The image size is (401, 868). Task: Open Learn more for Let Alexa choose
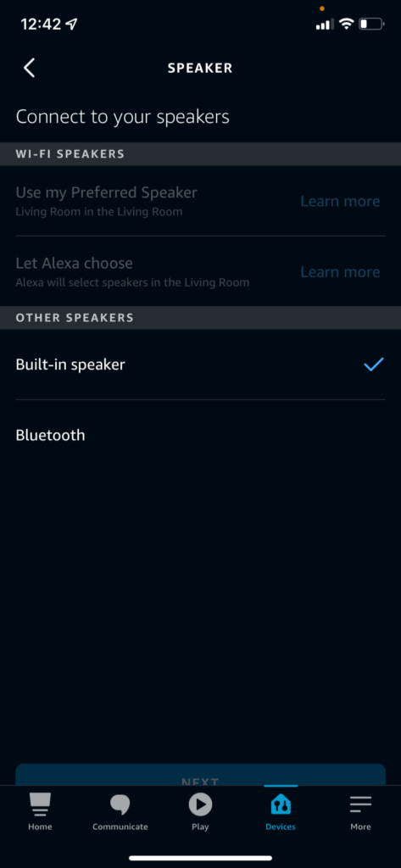click(x=340, y=272)
